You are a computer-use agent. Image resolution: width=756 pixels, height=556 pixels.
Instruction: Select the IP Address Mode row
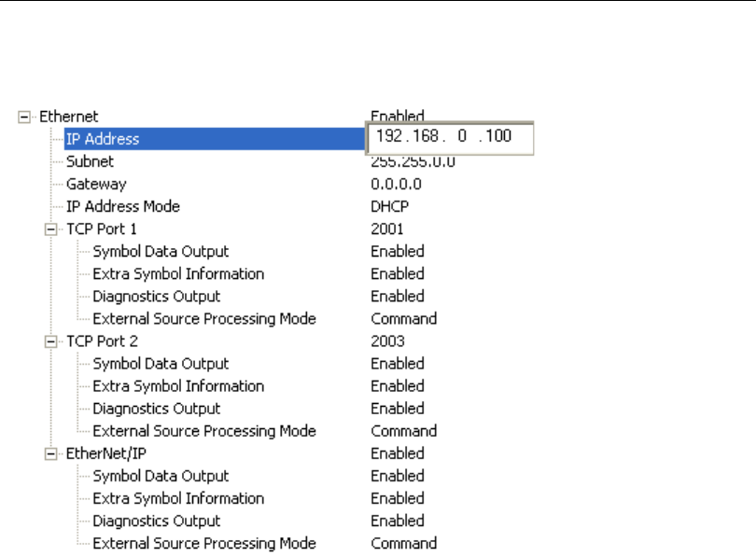pyautogui.click(x=122, y=206)
